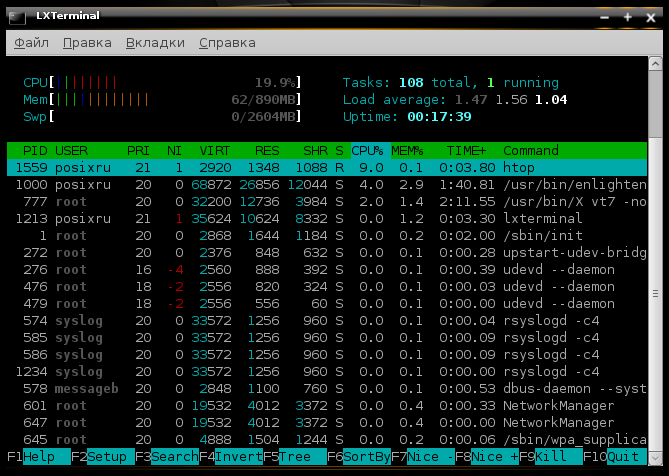Click F5 Tree in htop footer
This screenshot has width=669, height=476.
[x=295, y=457]
